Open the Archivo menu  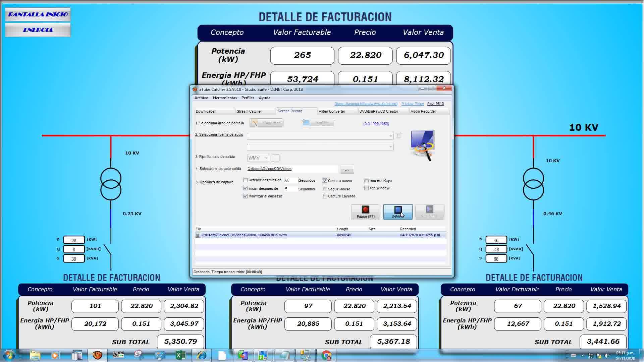pos(201,98)
